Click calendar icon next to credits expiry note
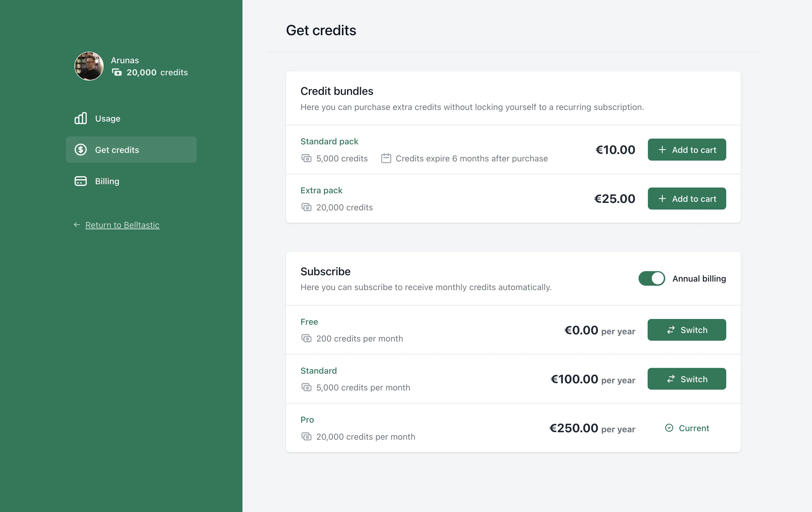The width and height of the screenshot is (812, 512). (x=386, y=158)
